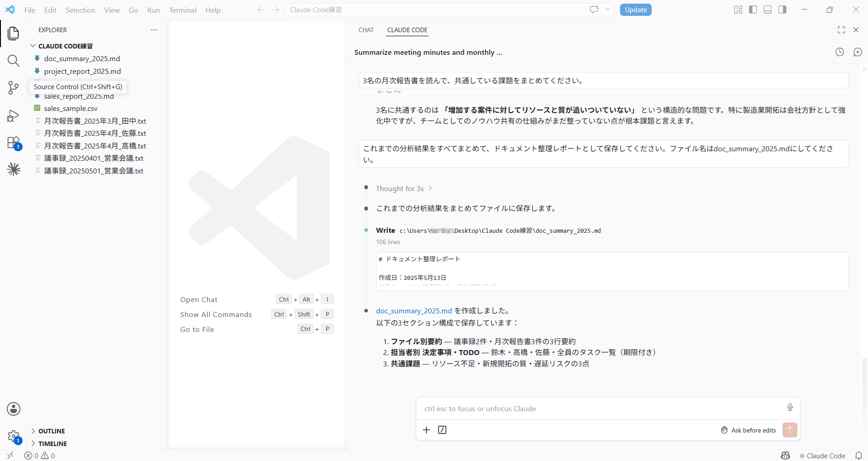This screenshot has width=868, height=461.
Task: Open the Extensions view icon
Action: tap(14, 143)
